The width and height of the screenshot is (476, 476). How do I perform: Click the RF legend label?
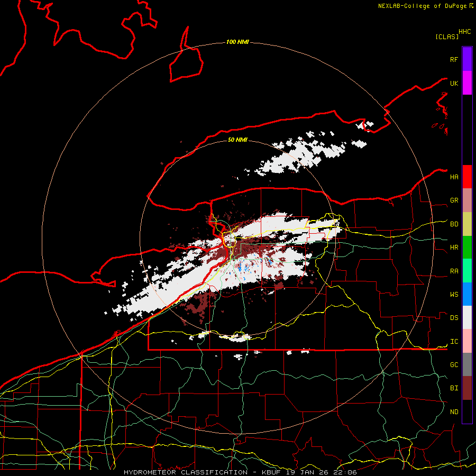click(x=454, y=59)
